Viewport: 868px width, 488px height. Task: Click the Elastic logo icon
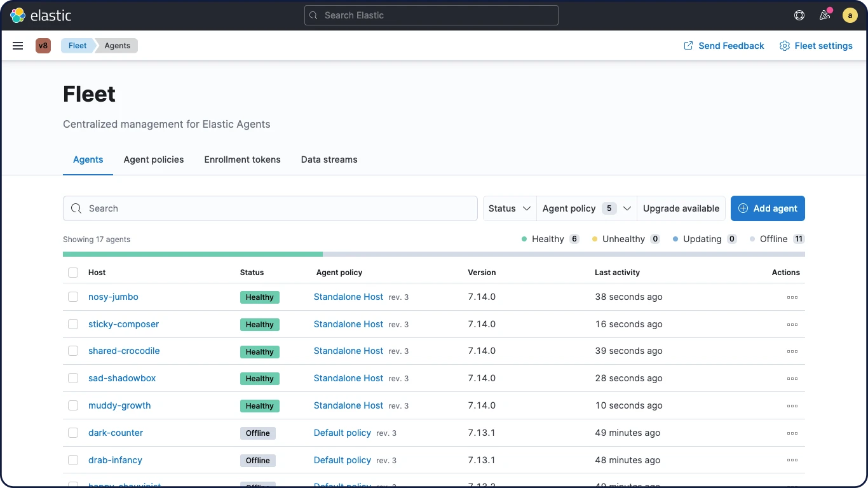[x=18, y=15]
